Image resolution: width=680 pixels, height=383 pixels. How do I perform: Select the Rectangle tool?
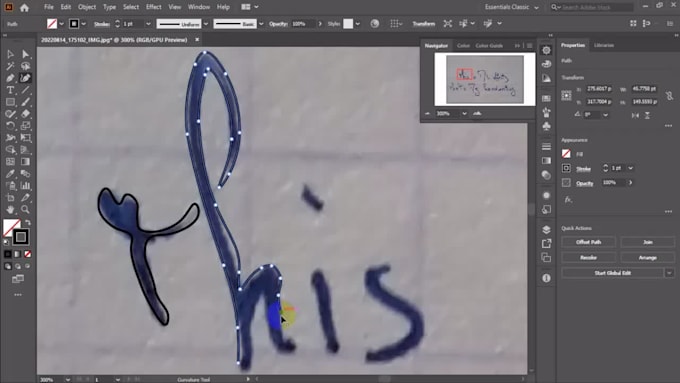(x=10, y=102)
